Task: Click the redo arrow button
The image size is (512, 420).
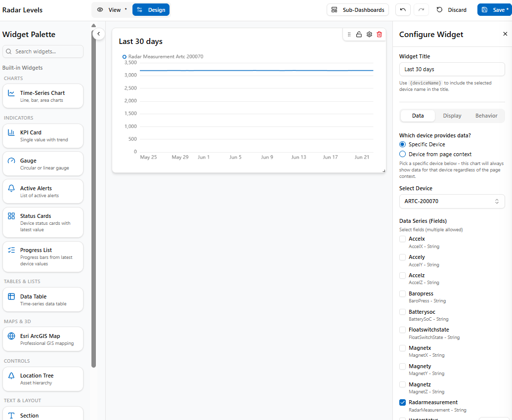Action: coord(421,10)
